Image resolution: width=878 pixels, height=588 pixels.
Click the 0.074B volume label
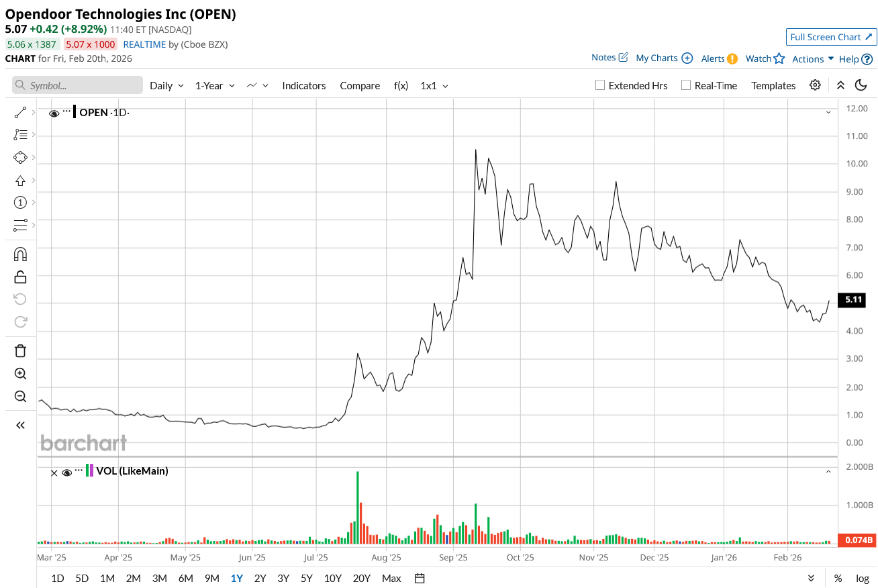coord(857,540)
